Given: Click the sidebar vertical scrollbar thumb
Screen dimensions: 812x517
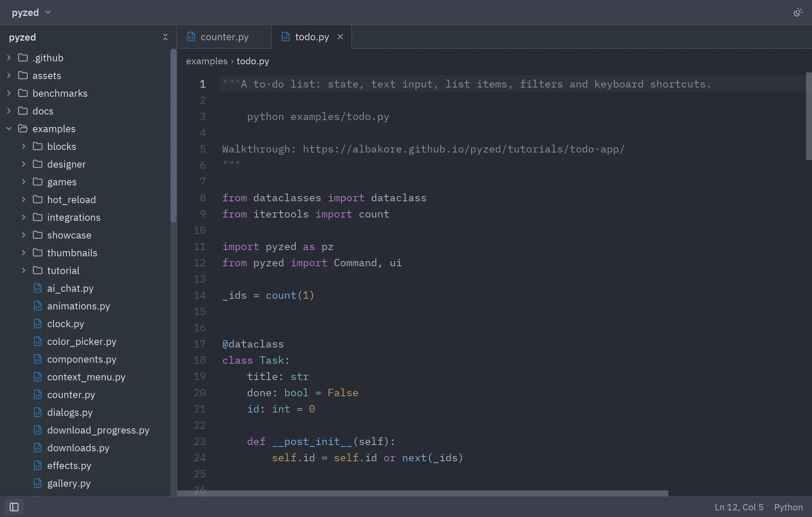Looking at the screenshot, I should [173, 136].
